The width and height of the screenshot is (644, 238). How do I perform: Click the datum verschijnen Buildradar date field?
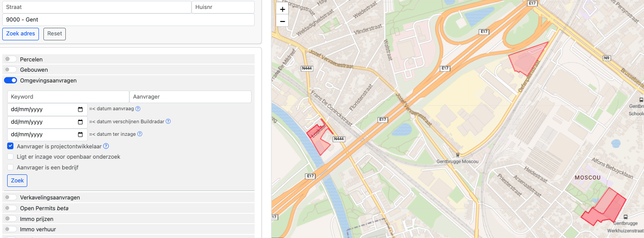pos(47,122)
